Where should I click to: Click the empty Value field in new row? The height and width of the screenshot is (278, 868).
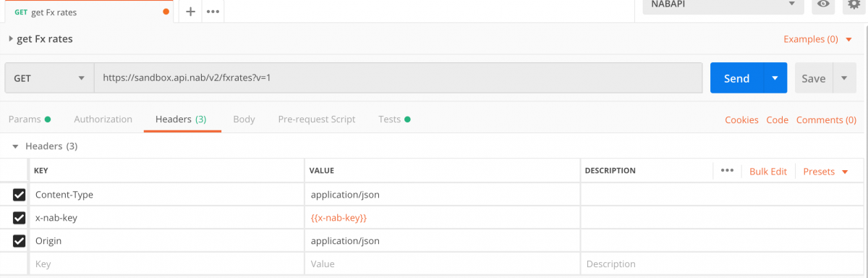pos(443,264)
